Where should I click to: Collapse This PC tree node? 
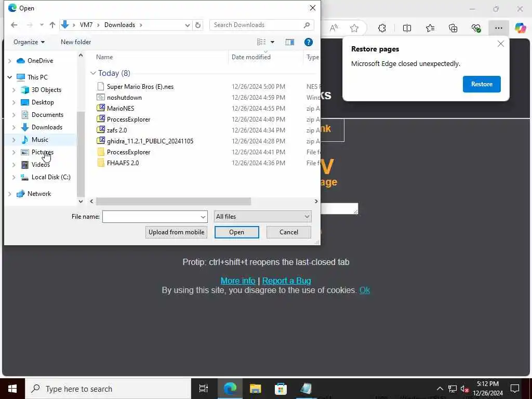pos(10,77)
